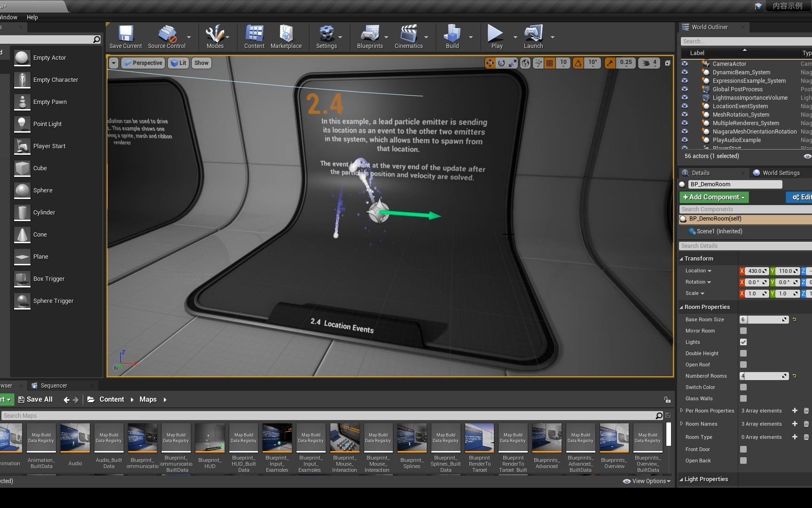Viewport: 812px width, 508px height.
Task: Open the Window menu
Action: click(x=8, y=17)
